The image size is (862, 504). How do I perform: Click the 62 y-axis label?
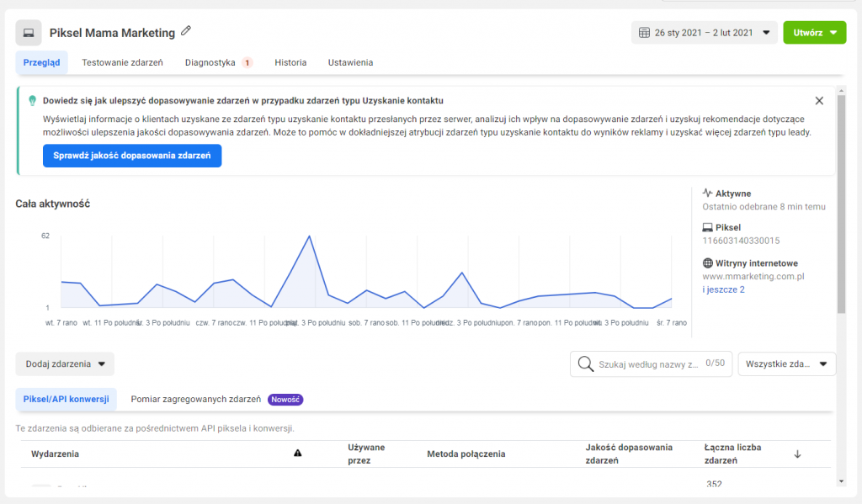tap(45, 236)
